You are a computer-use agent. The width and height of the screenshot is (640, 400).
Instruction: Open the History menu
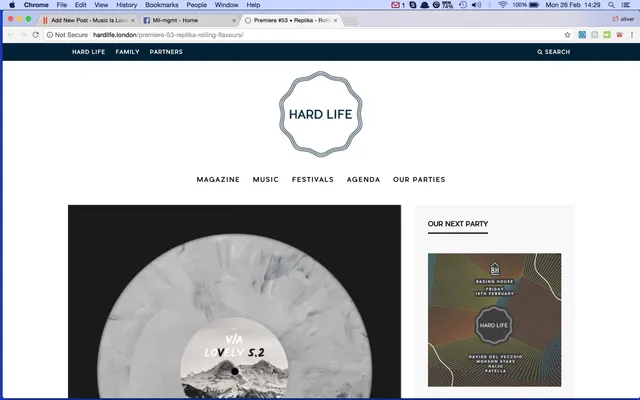pyautogui.click(x=127, y=5)
